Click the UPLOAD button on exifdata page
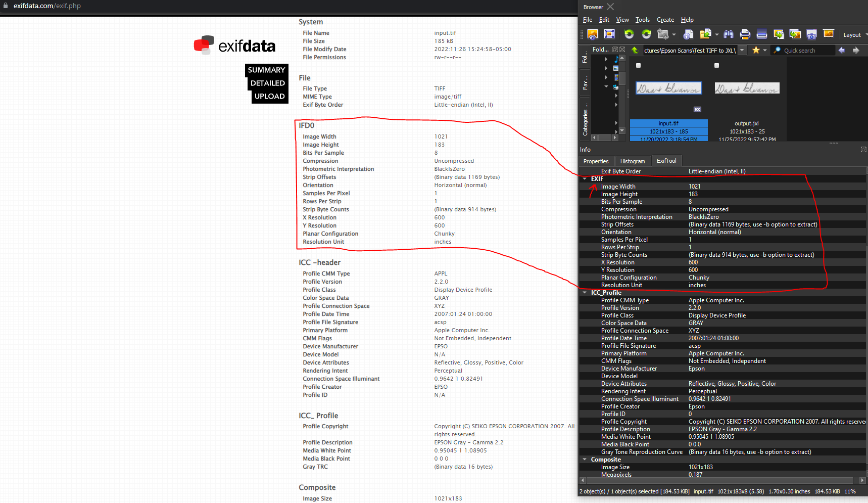 (269, 96)
